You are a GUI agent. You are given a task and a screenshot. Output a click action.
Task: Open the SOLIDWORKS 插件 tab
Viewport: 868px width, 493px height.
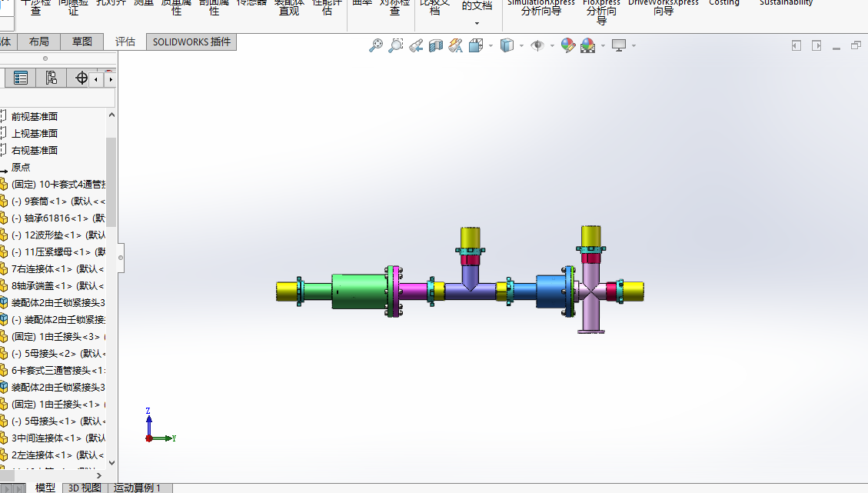[x=191, y=42]
